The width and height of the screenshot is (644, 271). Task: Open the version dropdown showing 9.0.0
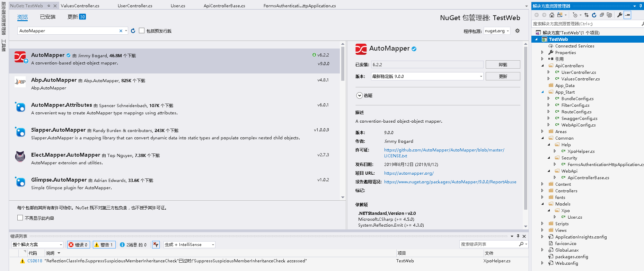tap(427, 76)
